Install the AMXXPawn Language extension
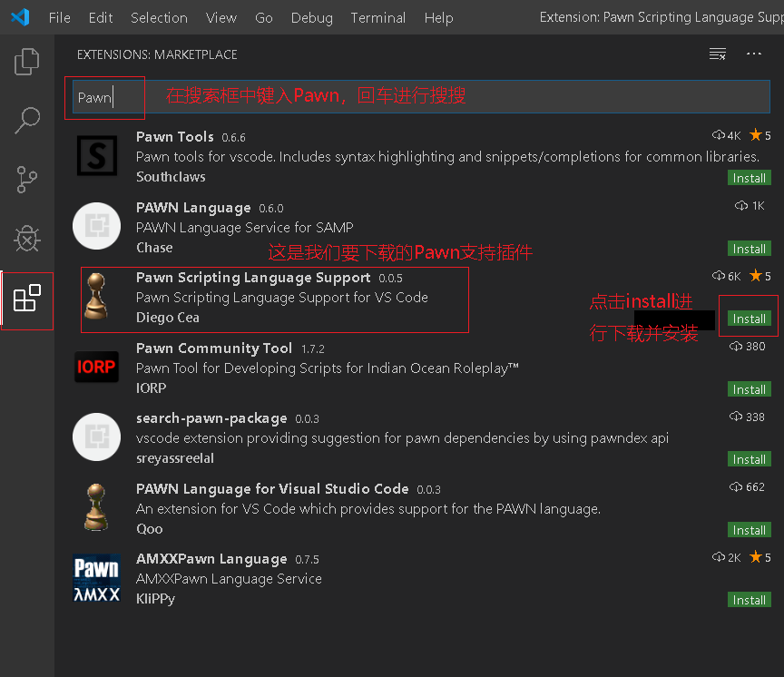This screenshot has width=784, height=677. (749, 600)
